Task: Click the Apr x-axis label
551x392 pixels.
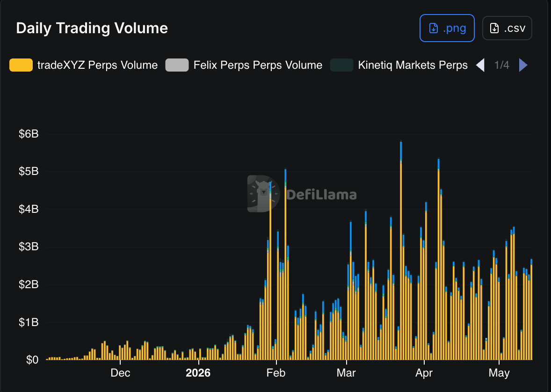Action: [x=424, y=373]
